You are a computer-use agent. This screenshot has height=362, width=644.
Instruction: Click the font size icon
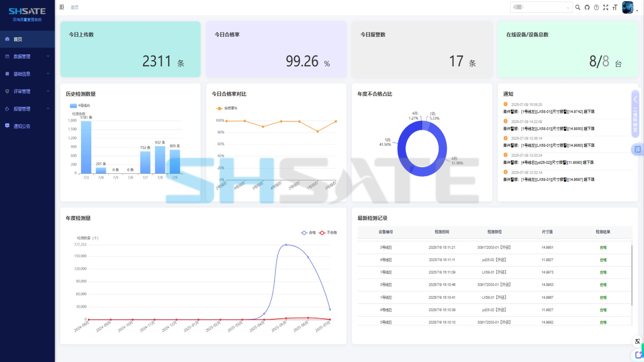615,8
